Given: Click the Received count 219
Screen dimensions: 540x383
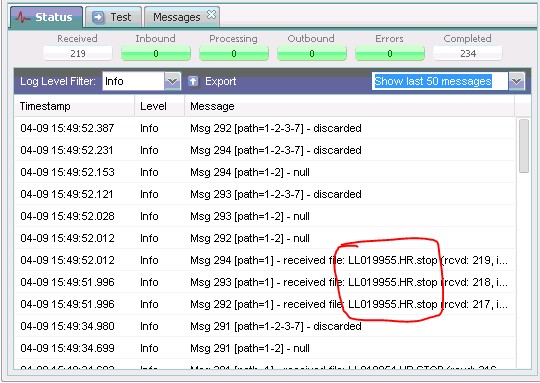Looking at the screenshot, I should pyautogui.click(x=78, y=53).
